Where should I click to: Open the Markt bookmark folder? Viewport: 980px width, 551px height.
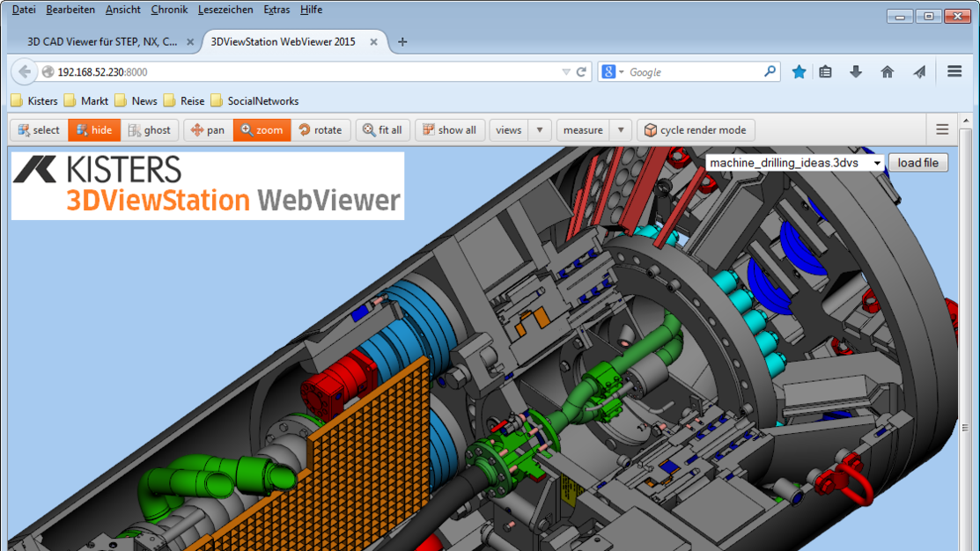pos(86,100)
